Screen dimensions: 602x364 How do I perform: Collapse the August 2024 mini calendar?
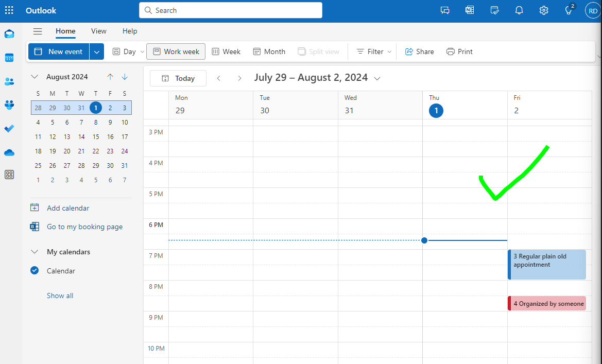pos(35,77)
